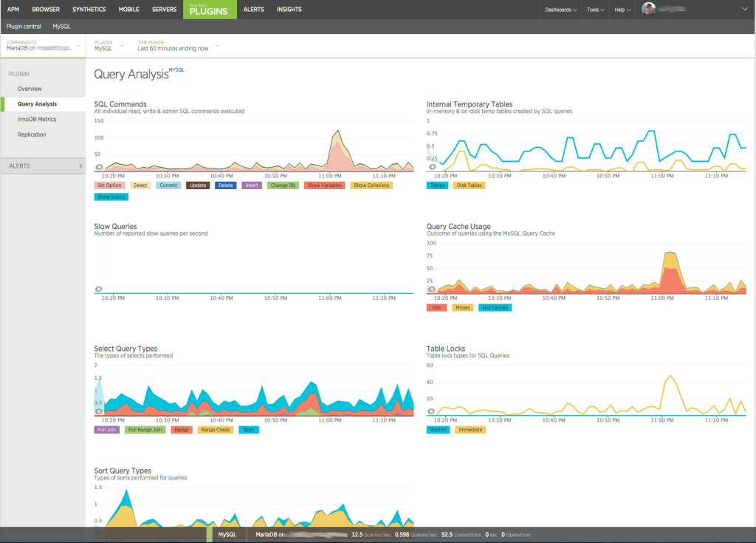Image resolution: width=756 pixels, height=543 pixels.
Task: Toggle the Commit legend series
Action: 168,185
